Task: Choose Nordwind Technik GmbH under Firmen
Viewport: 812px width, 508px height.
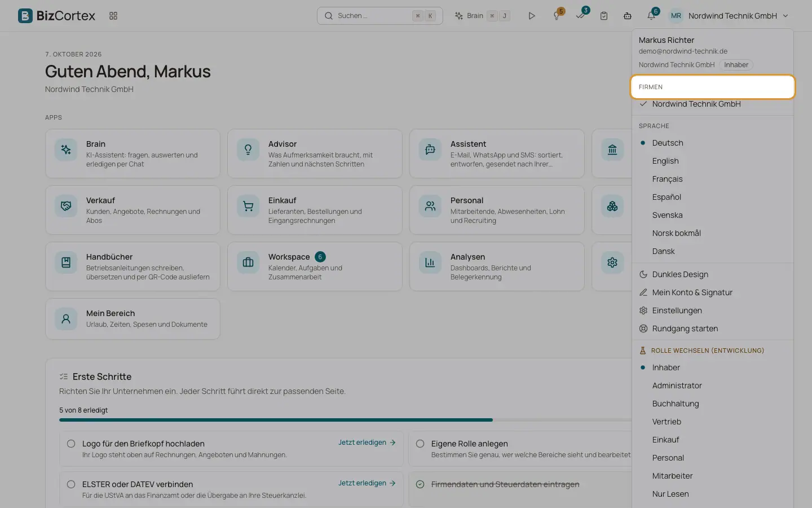Action: 713,104
